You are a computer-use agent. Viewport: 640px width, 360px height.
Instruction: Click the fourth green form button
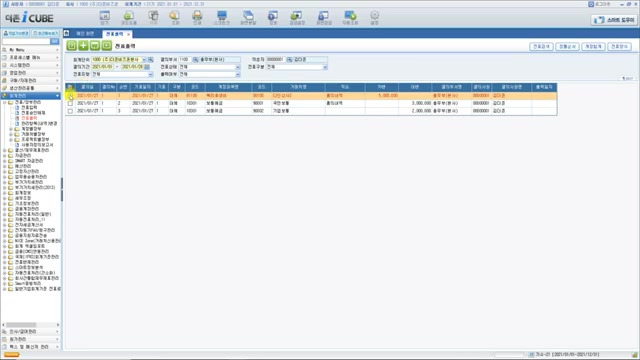coord(107,46)
